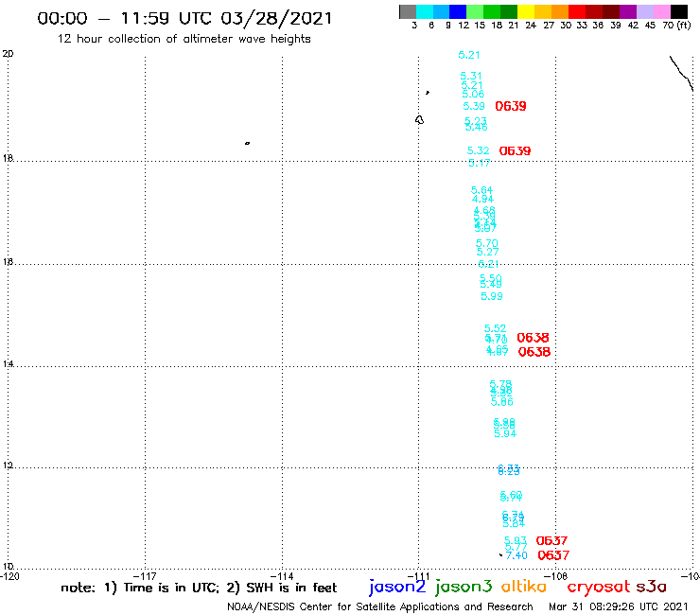Click the '-114' longitude axis label

[282, 576]
